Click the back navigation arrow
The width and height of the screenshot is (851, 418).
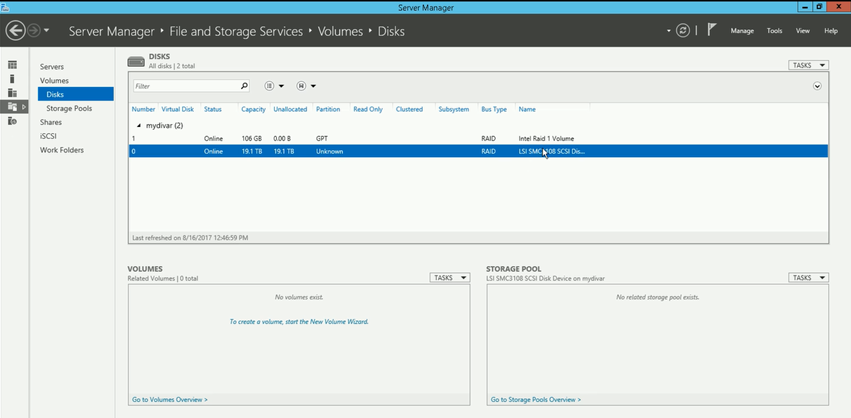point(15,31)
